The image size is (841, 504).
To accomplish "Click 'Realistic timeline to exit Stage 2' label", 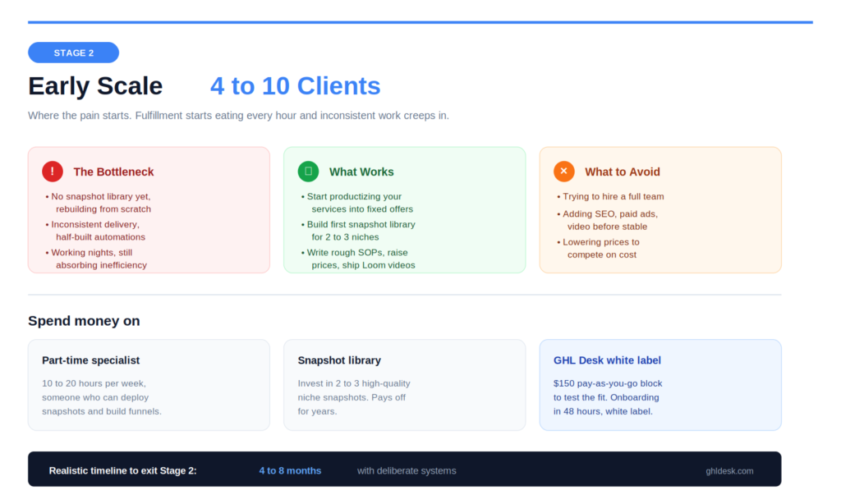I will tap(123, 471).
